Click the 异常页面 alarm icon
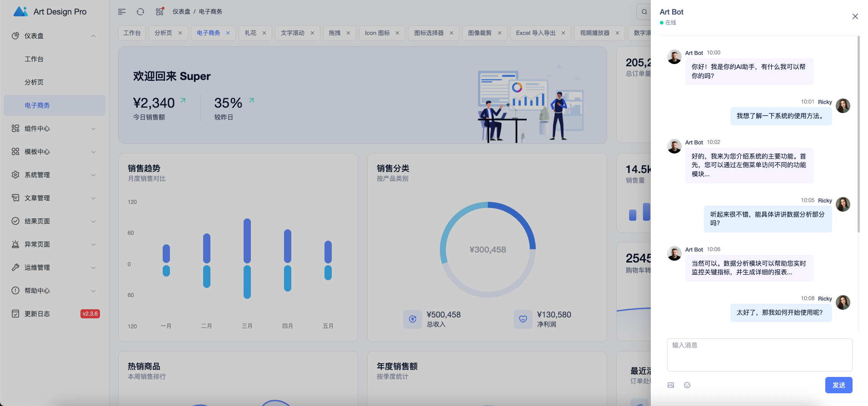 pyautogui.click(x=15, y=244)
